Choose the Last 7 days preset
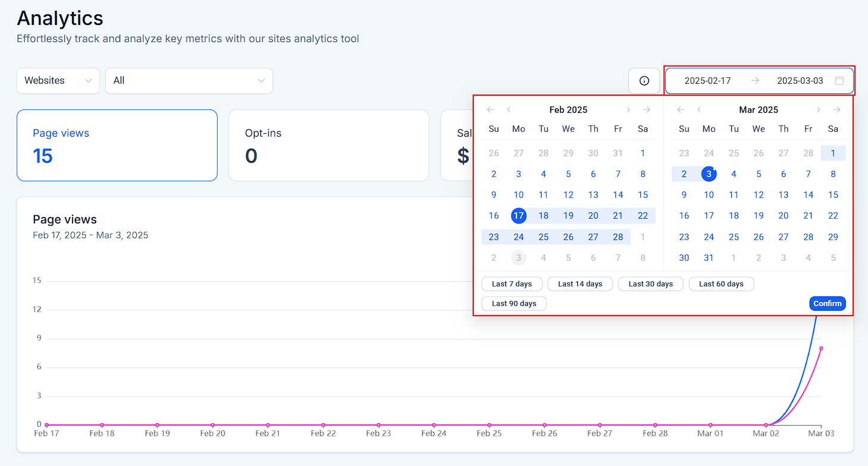The height and width of the screenshot is (466, 868). pyautogui.click(x=512, y=284)
